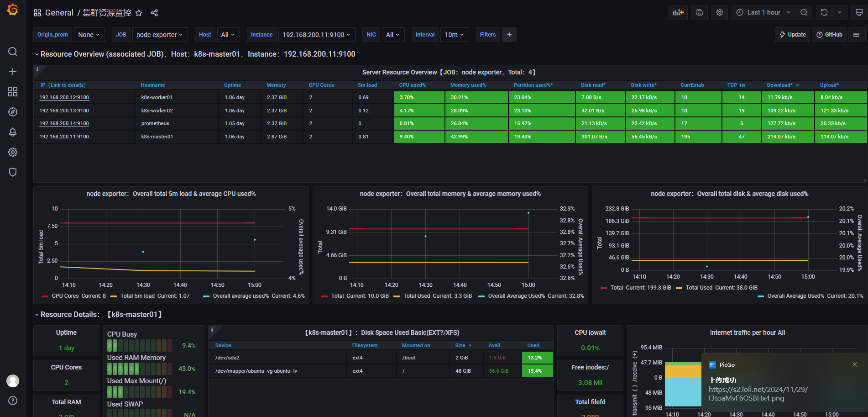
Task: Click the refresh dashboard icon
Action: click(824, 12)
